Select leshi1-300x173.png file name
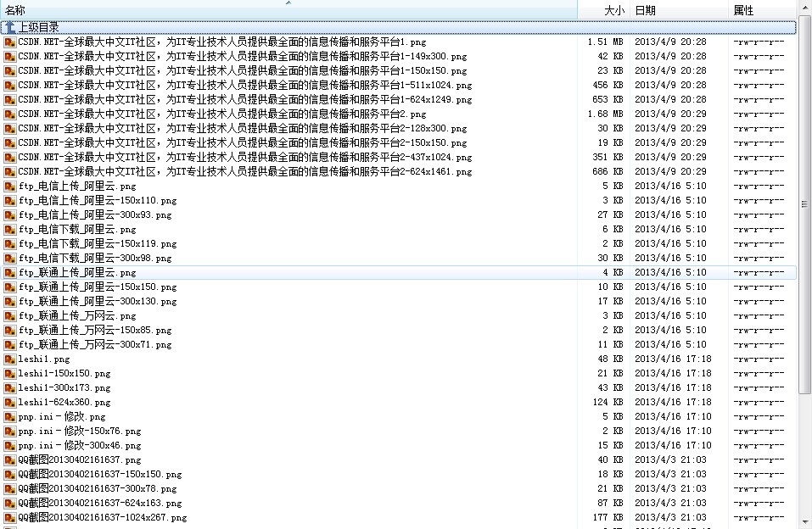The image size is (812, 529). (x=64, y=388)
